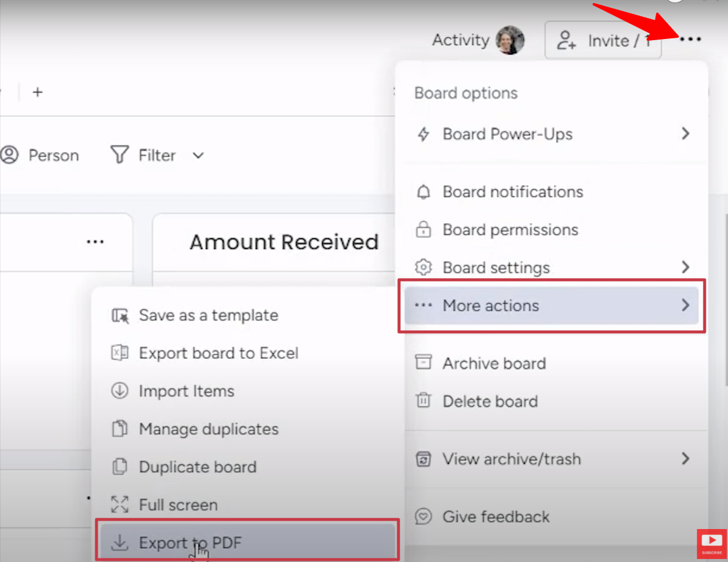Open the Activity log link
The image size is (728, 562).
[460, 40]
